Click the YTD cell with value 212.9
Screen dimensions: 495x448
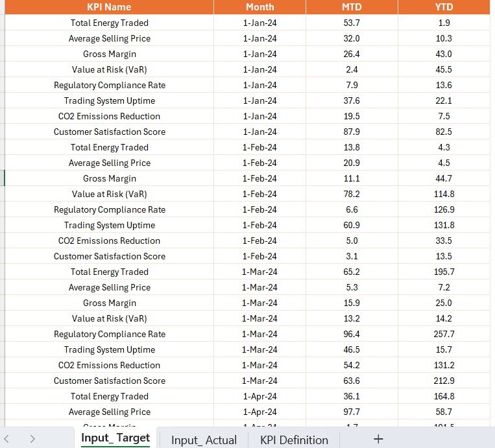click(x=444, y=381)
